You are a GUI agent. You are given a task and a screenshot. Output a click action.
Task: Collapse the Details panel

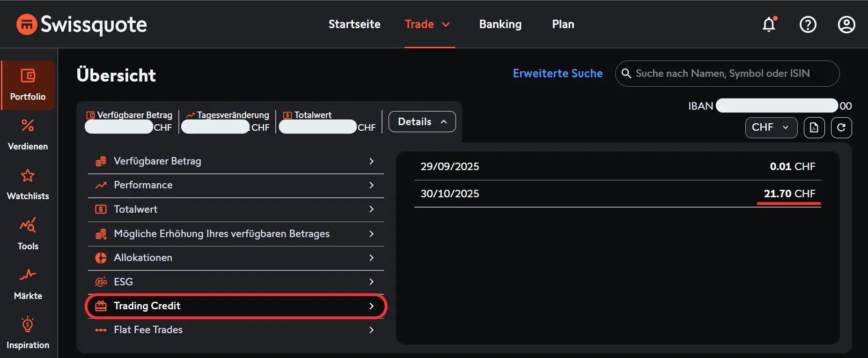tap(422, 122)
